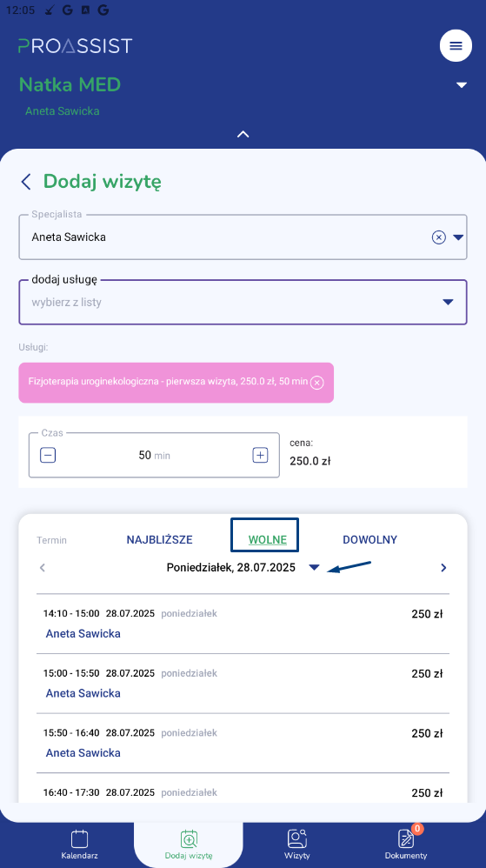
Task: Remove the Fizjoterapia uroginekologiczna service chip
Action: coord(316,383)
